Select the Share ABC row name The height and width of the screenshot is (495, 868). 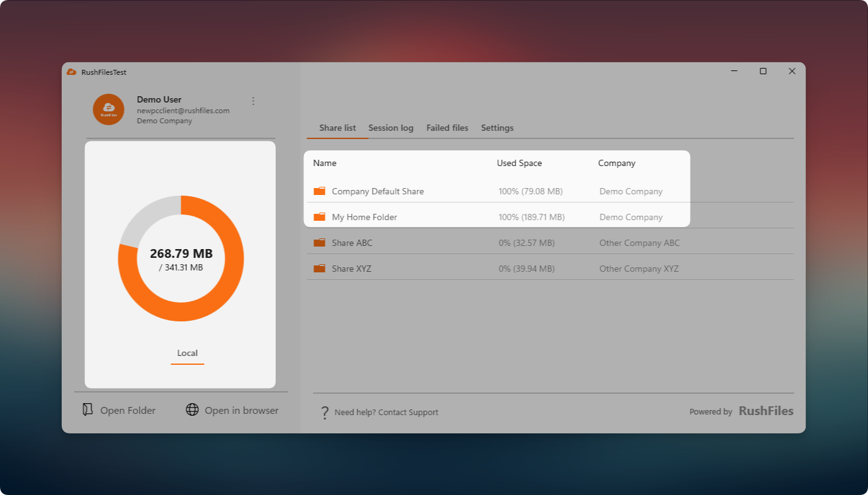pos(352,243)
